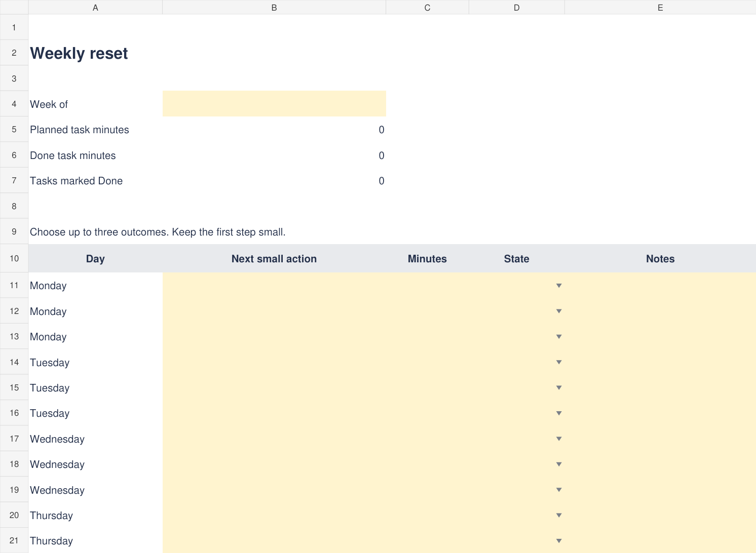Click the Next small action column heading
The image size is (756, 553).
pos(274,259)
